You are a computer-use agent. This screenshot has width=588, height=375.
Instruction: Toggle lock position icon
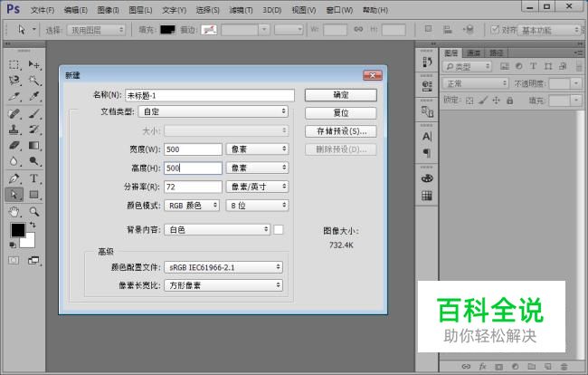pos(496,101)
